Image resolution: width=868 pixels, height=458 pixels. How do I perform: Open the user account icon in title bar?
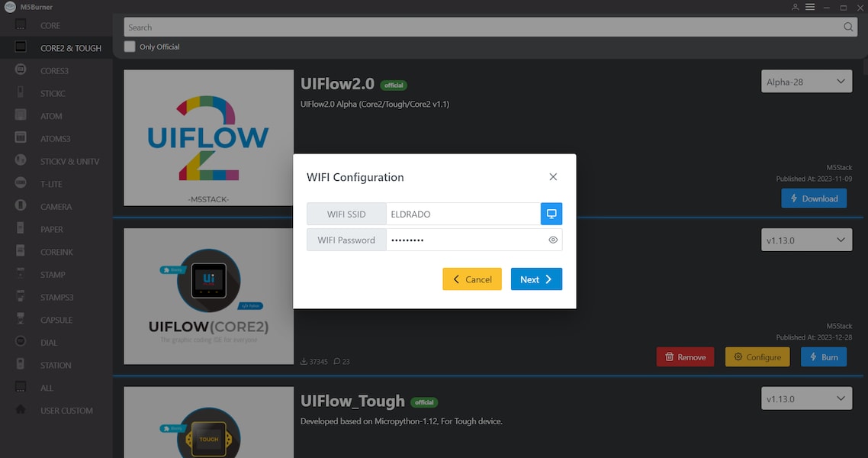pyautogui.click(x=795, y=7)
